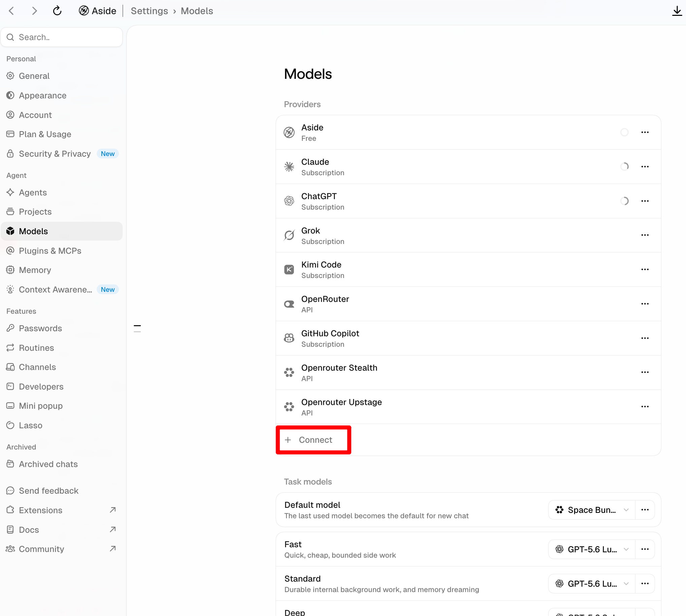Click the sidebar collapse handle
Viewport: 686px width, 616px height.
coord(137,328)
